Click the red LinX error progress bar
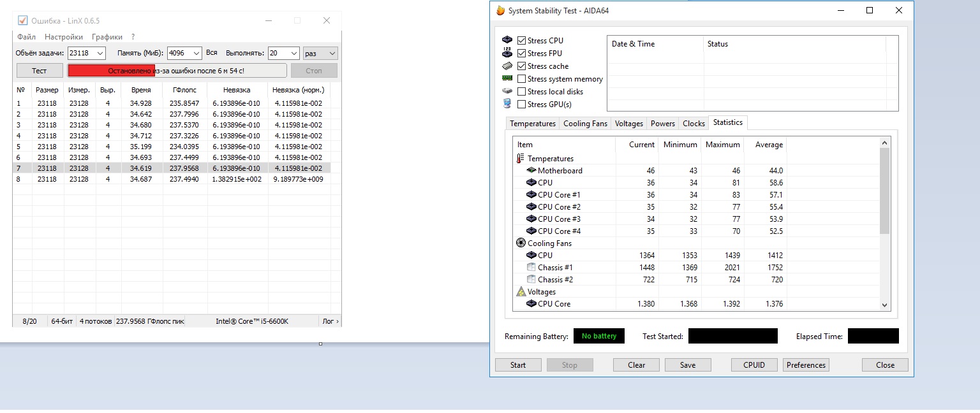Viewport: 980px width, 413px height. tap(177, 70)
